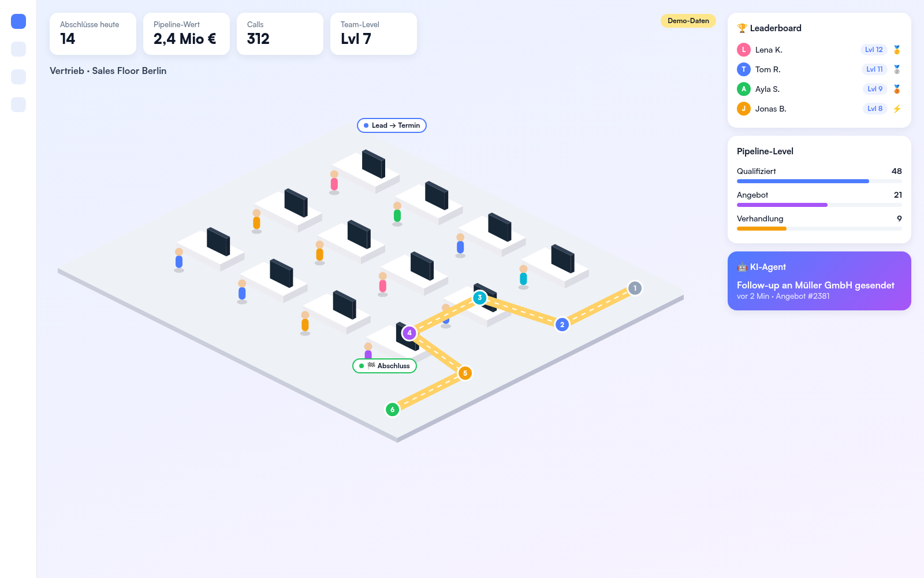924x578 pixels.
Task: Open the Calls 312 card
Action: (280, 34)
